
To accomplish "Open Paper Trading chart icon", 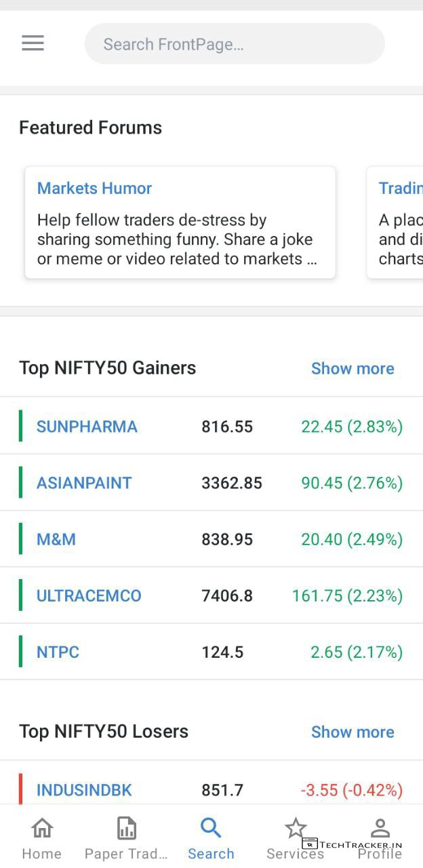I will (x=126, y=828).
